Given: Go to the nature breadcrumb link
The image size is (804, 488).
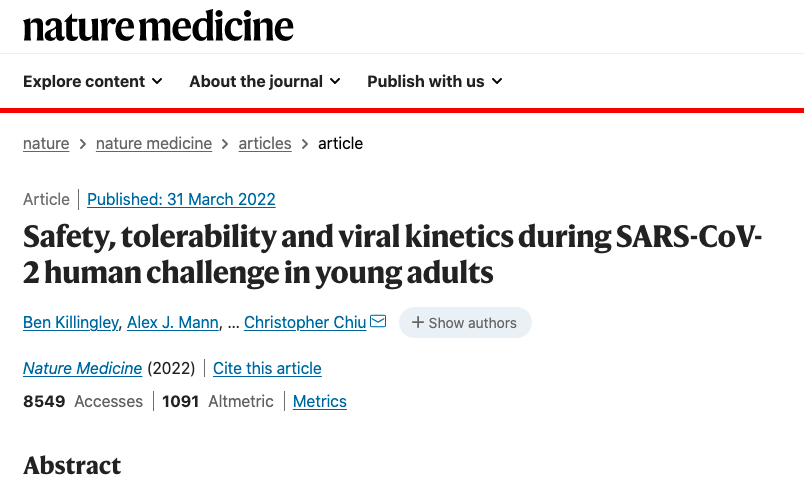Looking at the screenshot, I should point(46,144).
